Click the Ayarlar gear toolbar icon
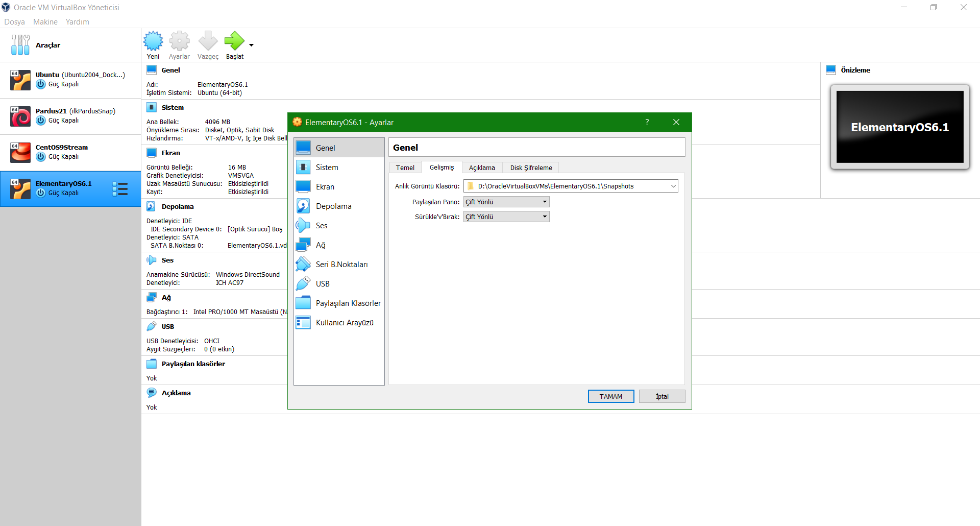980x526 pixels. (179, 41)
